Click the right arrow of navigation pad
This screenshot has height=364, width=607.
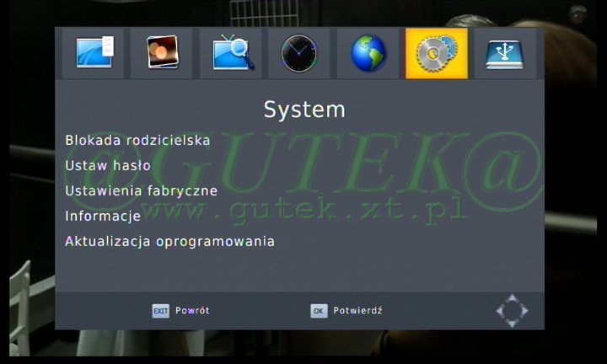(x=524, y=311)
